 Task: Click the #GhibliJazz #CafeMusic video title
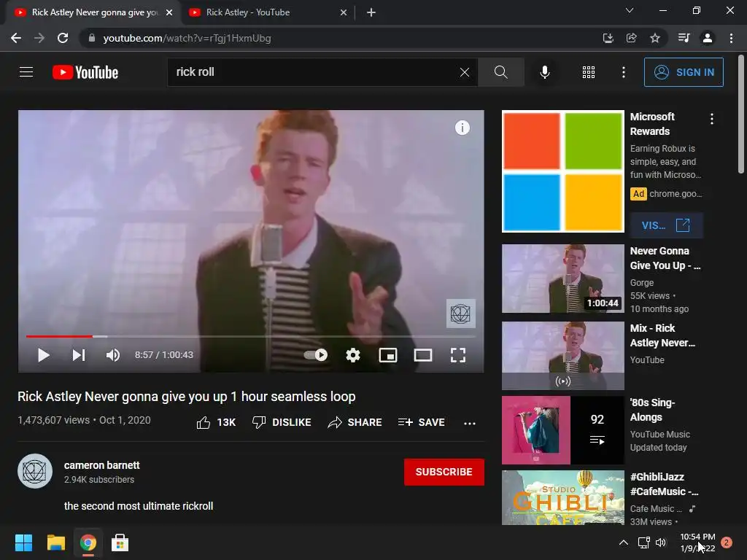[x=665, y=484]
